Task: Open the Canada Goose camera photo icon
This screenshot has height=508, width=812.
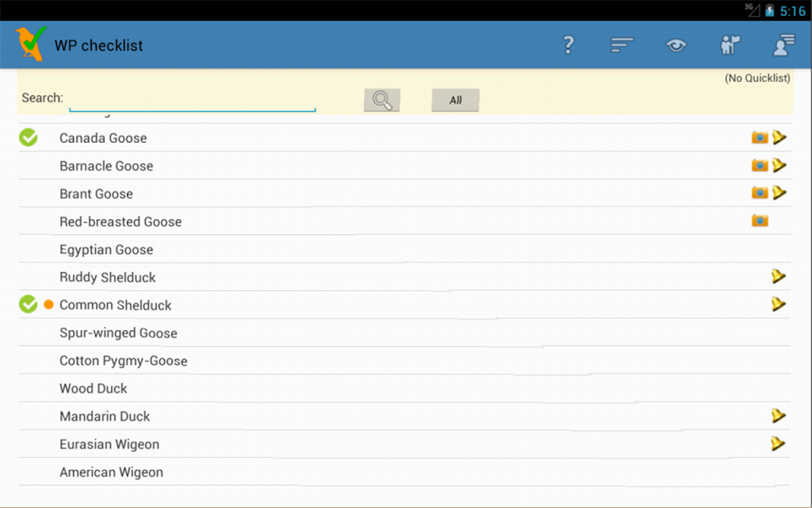Action: pyautogui.click(x=760, y=137)
